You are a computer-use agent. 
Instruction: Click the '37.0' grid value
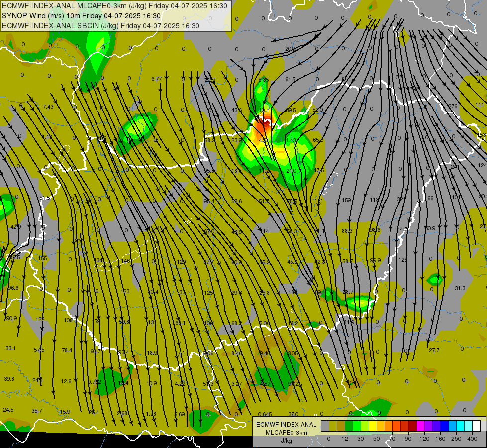click(x=293, y=415)
